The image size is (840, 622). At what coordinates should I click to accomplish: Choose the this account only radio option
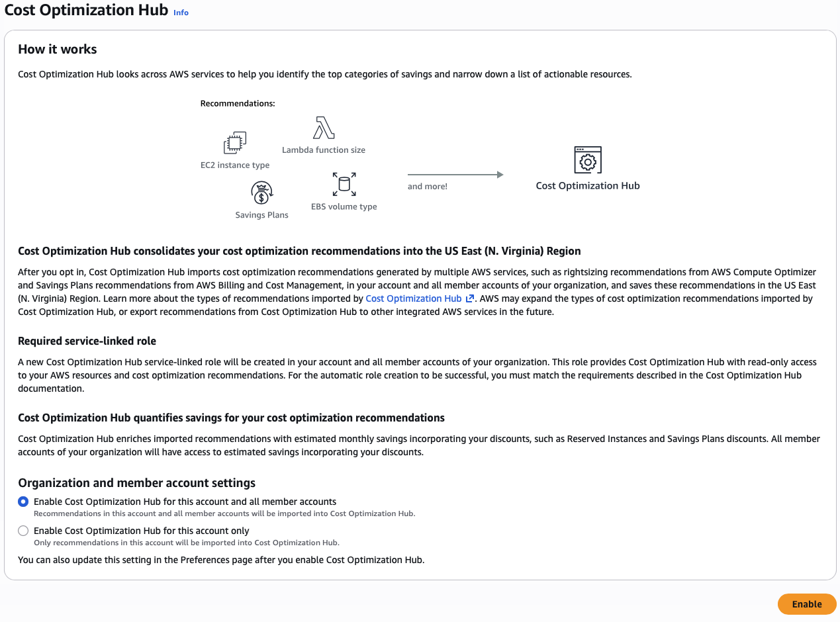(24, 531)
